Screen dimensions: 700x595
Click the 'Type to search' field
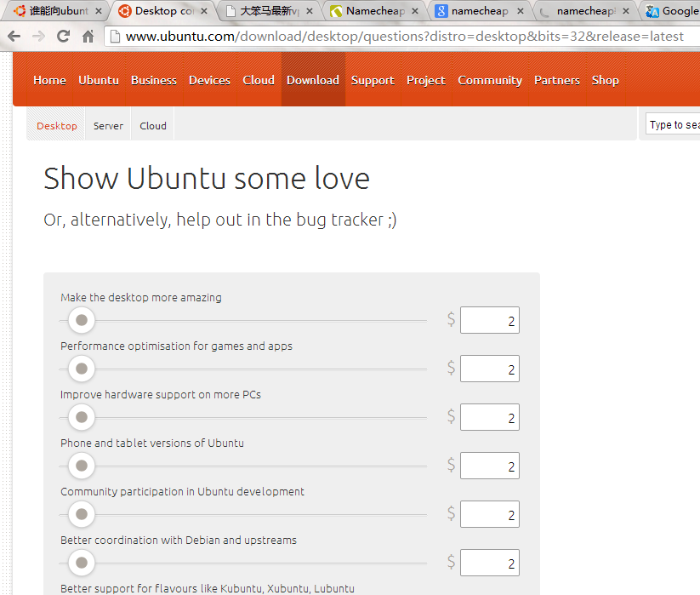point(673,124)
